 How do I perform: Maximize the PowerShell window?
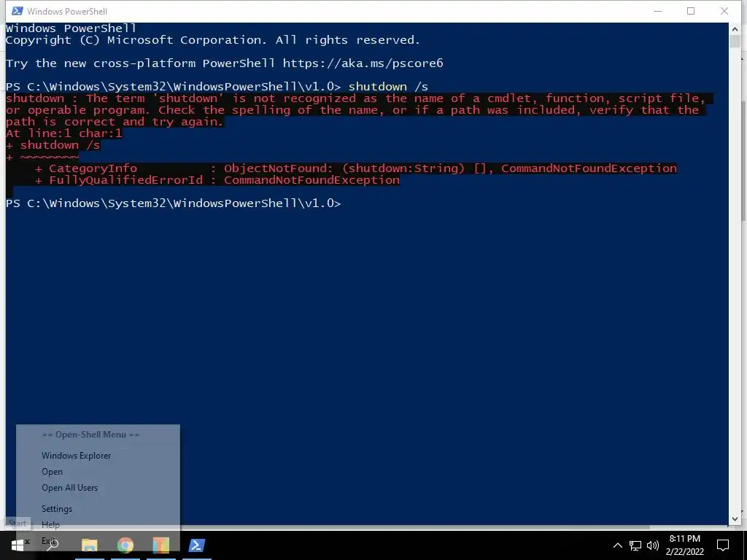[x=691, y=11]
